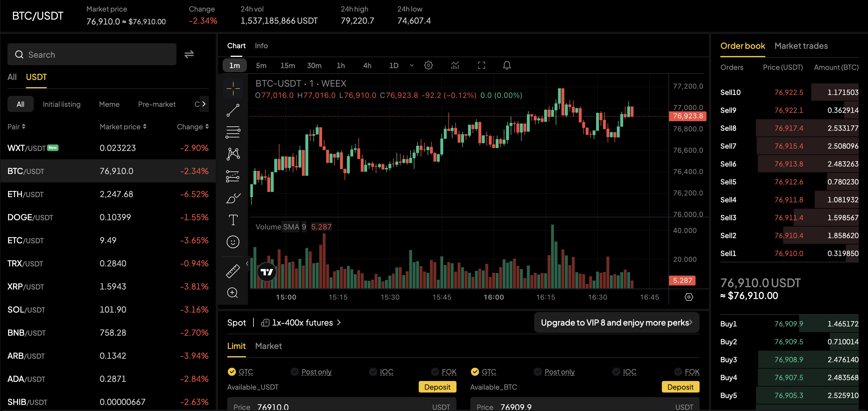Select the text annotation tool
Screen dimensions: 868x411
tap(232, 220)
